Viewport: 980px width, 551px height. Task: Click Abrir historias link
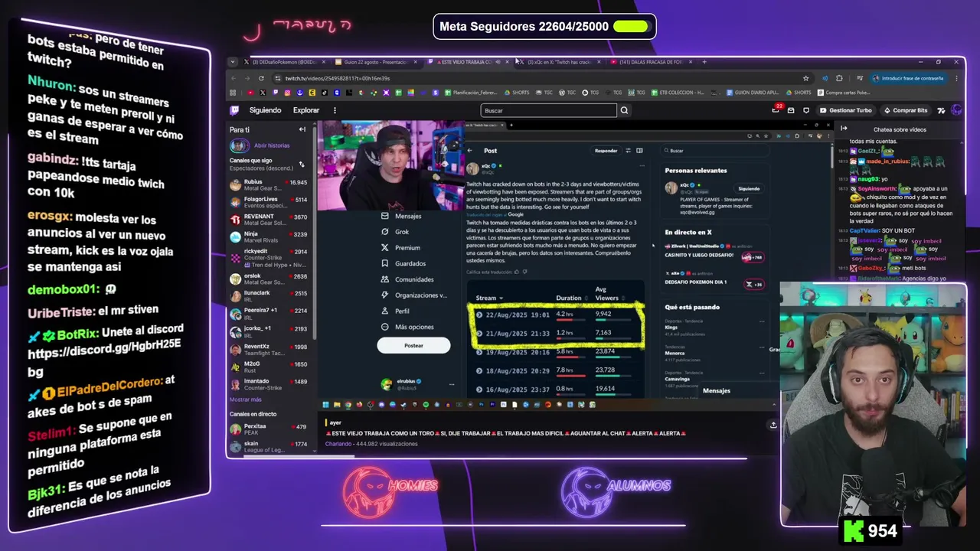[272, 145]
